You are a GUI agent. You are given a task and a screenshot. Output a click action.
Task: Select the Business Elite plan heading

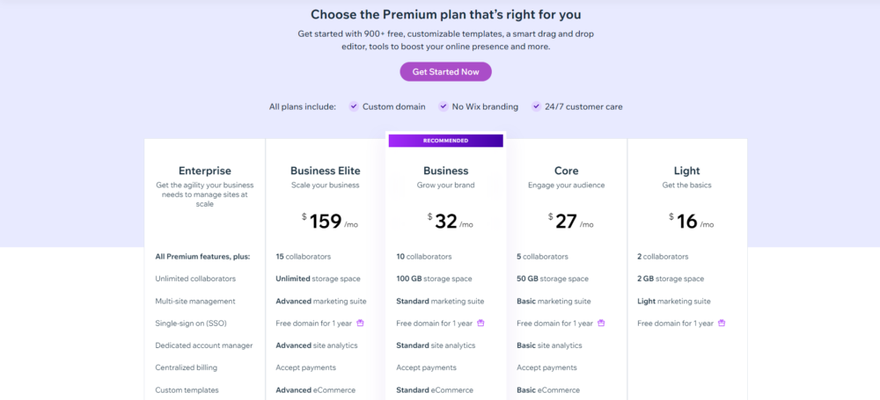(x=326, y=171)
